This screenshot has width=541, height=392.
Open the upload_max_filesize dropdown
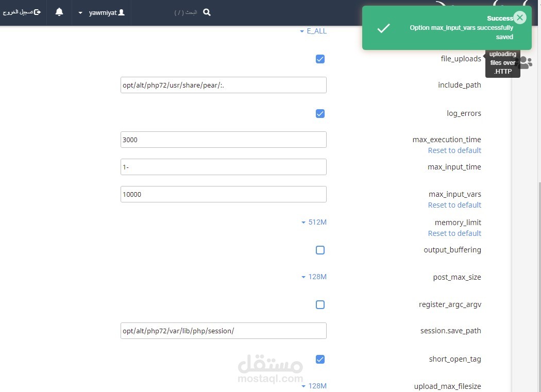pos(314,385)
